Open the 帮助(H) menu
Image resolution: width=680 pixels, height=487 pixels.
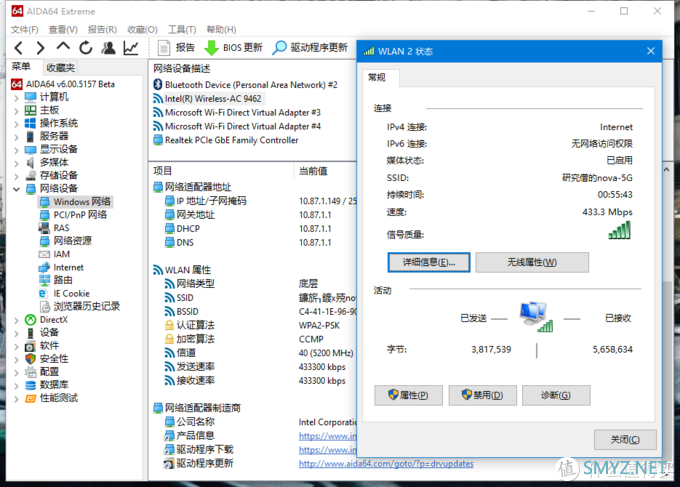coord(221,29)
